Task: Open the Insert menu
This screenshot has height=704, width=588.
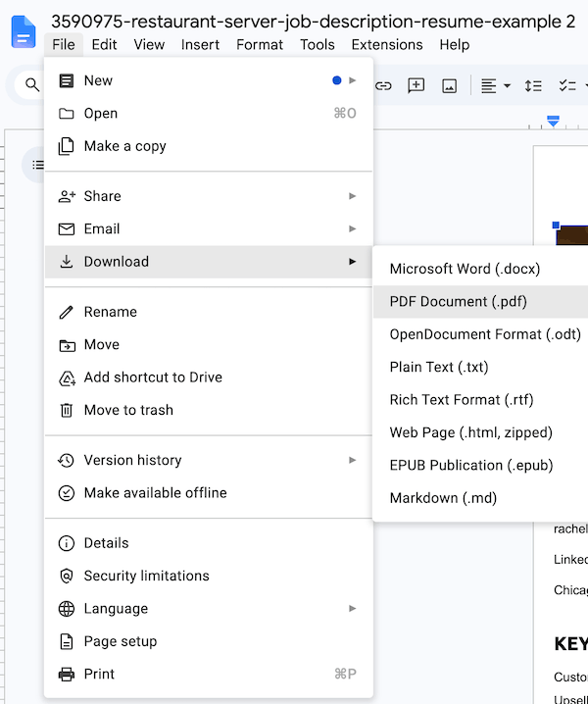Action: click(200, 44)
